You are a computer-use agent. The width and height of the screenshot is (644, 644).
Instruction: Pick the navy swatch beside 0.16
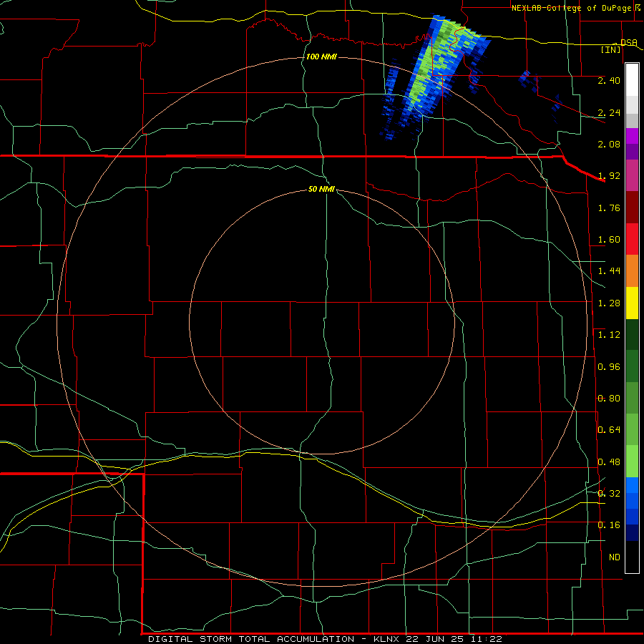click(632, 532)
